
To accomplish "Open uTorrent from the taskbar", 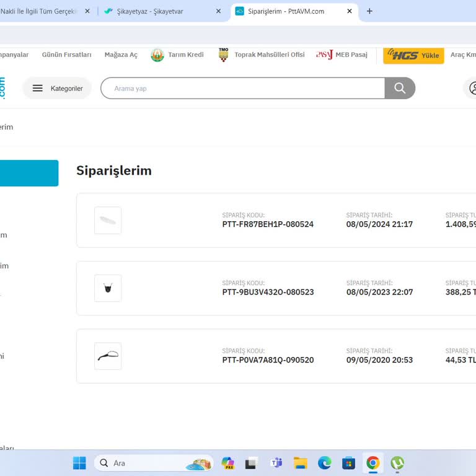I will coord(397,463).
